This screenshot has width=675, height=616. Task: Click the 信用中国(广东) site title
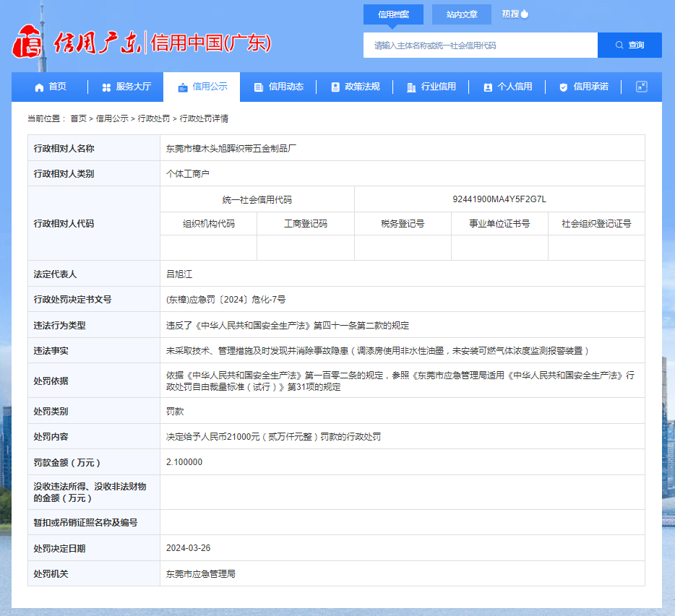[x=210, y=43]
